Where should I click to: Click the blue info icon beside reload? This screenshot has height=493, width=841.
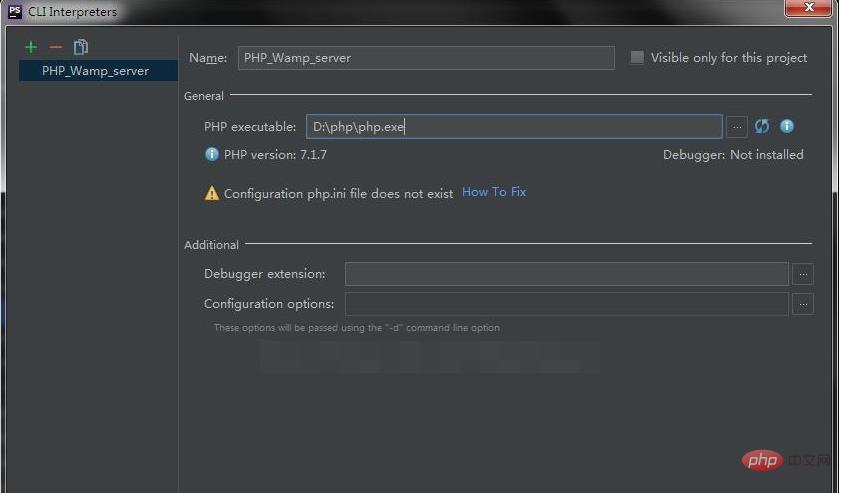click(787, 126)
